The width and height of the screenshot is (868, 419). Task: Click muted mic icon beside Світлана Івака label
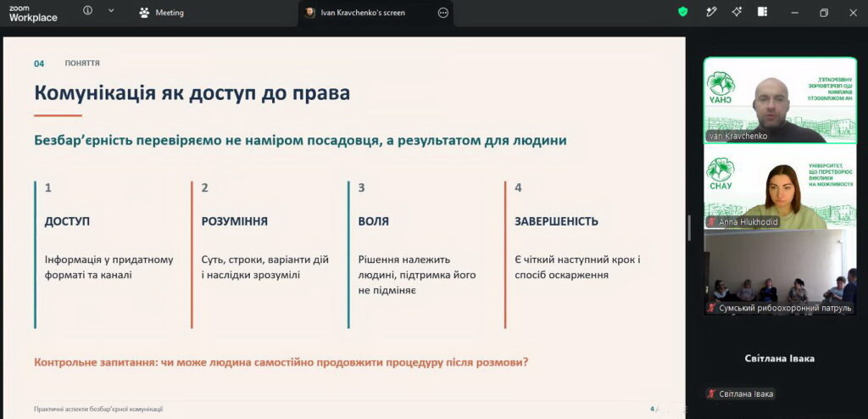(x=711, y=394)
